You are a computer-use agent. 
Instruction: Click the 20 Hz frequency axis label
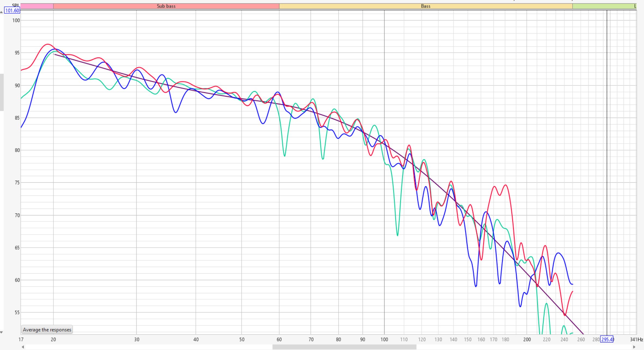(53, 340)
